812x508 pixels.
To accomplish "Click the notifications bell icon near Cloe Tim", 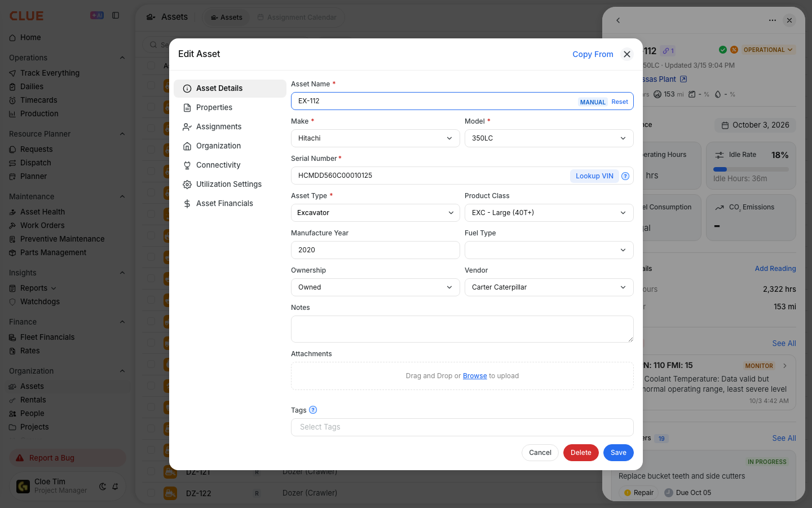I will [x=115, y=487].
